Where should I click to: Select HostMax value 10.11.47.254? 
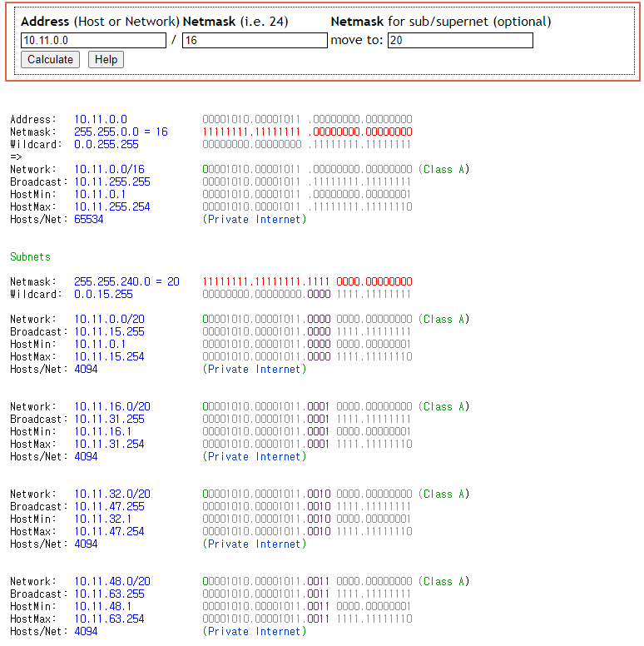coord(109,531)
